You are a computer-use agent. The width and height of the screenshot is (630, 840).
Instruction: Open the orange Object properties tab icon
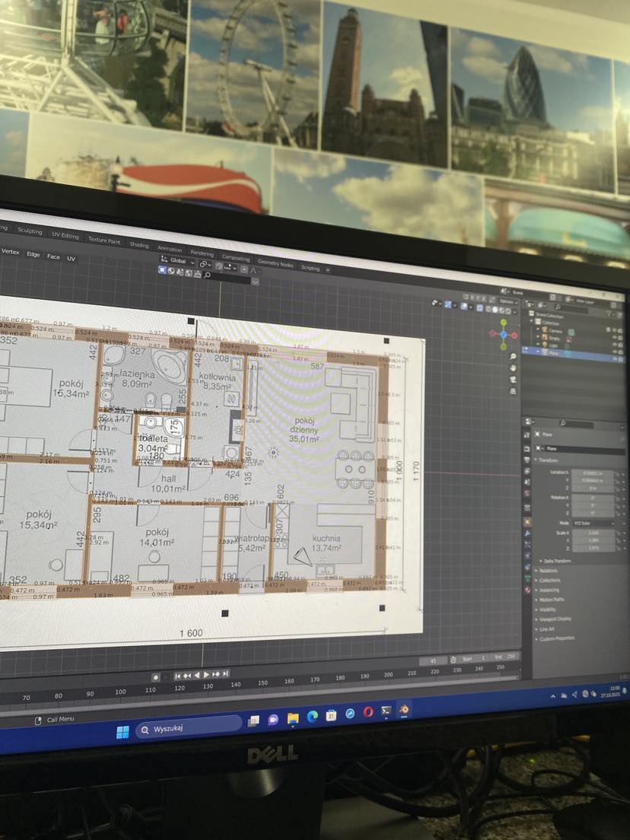pos(527,521)
